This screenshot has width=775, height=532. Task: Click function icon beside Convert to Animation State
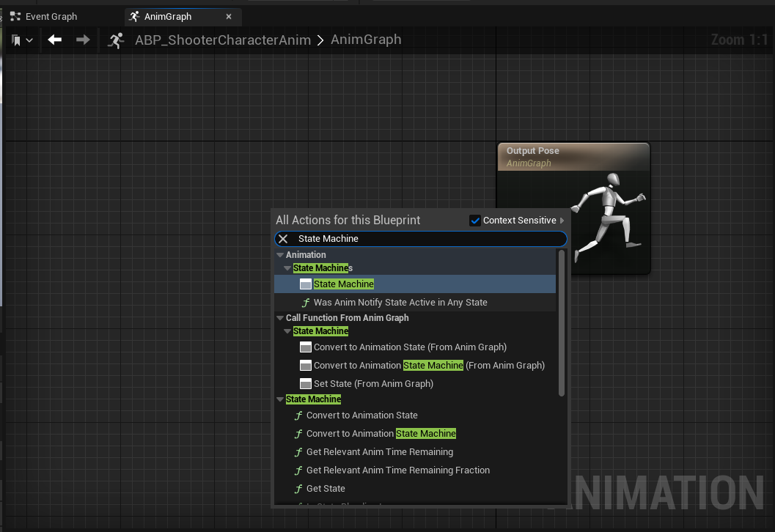point(298,416)
